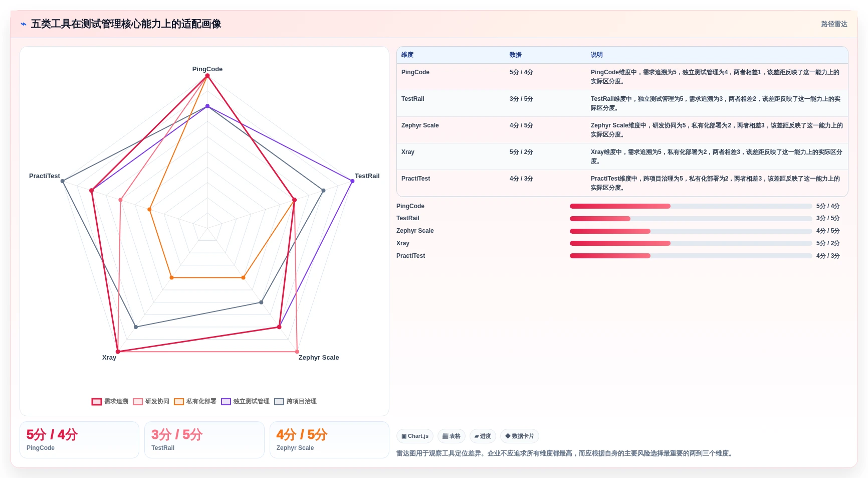Image resolution: width=868 pixels, height=478 pixels.
Task: Click the 表格 tag chip
Action: tap(452, 436)
